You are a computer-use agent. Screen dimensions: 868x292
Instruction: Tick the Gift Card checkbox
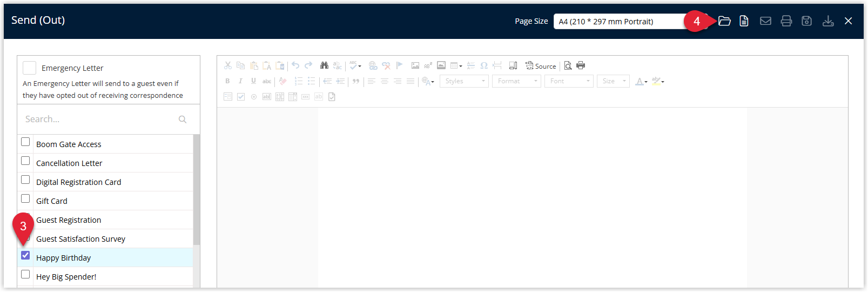pyautogui.click(x=25, y=198)
